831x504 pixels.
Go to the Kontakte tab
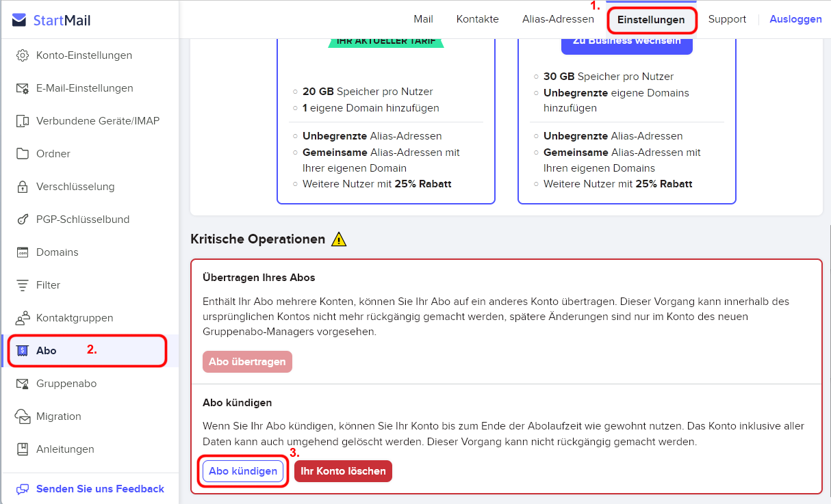click(x=478, y=19)
